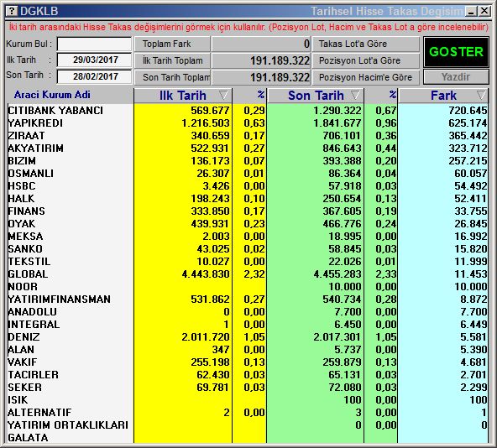Image resolution: width=497 pixels, height=448 pixels.
Task: Click Fark value 625.174
Action: pos(468,123)
